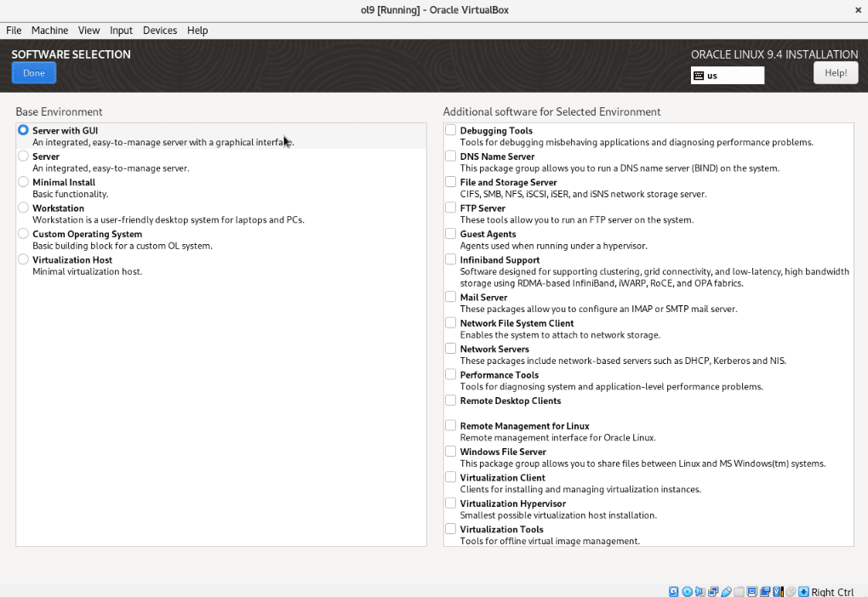Screen dimensions: 868x597
Task: Click the Right Ctrl host key label
Action: click(x=832, y=591)
